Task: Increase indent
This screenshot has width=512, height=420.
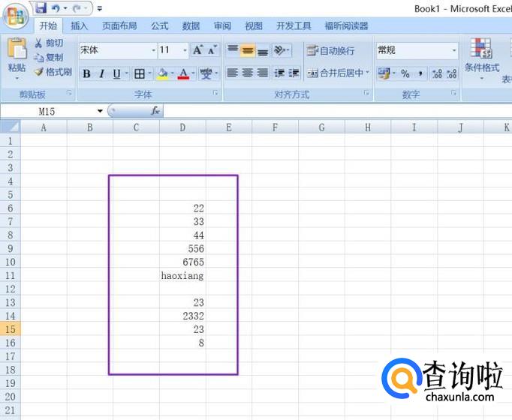Action: [294, 73]
